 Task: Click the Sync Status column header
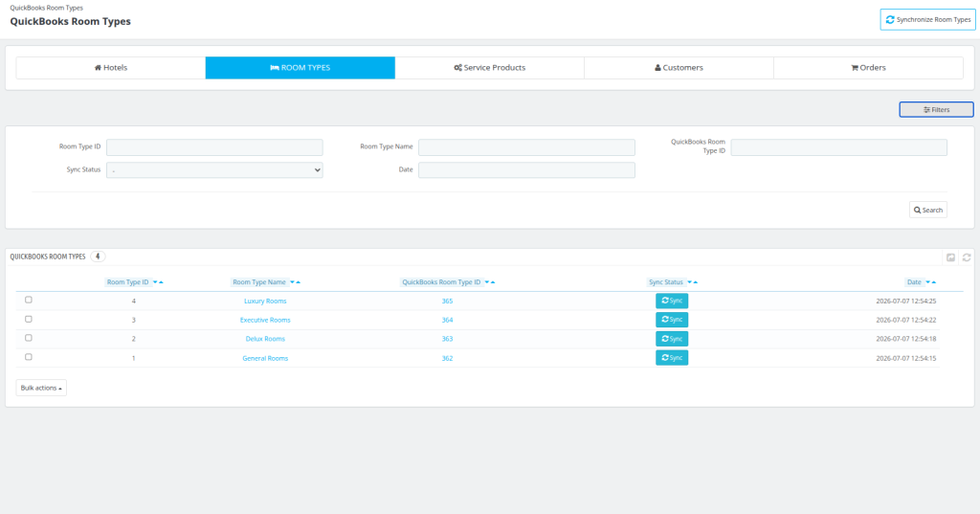tap(666, 282)
